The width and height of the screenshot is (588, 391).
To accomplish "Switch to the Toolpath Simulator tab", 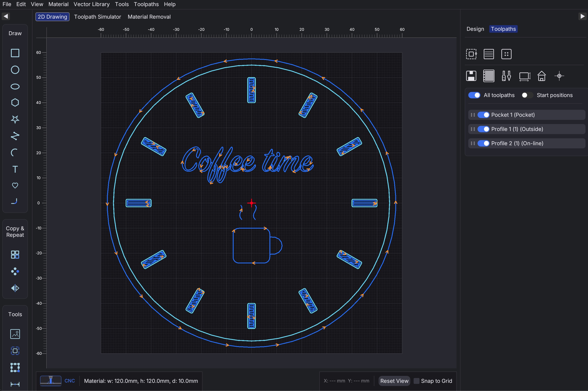I will (x=98, y=17).
